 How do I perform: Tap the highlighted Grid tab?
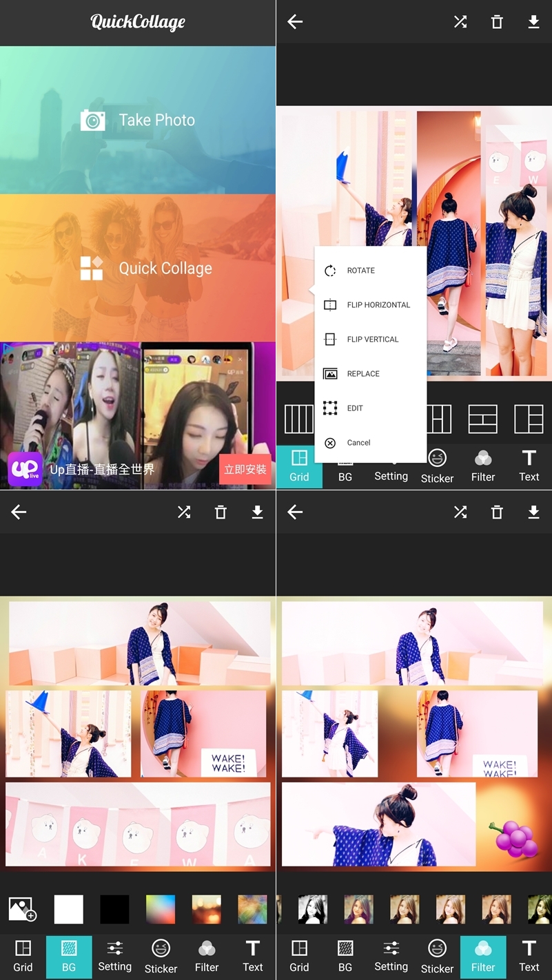(x=299, y=466)
